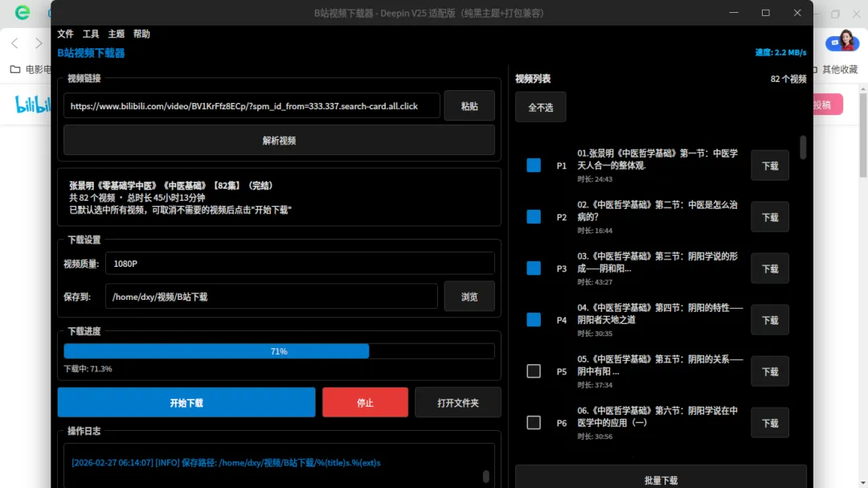The height and width of the screenshot is (488, 868).
Task: Open the 主题 menu
Action: tap(117, 34)
